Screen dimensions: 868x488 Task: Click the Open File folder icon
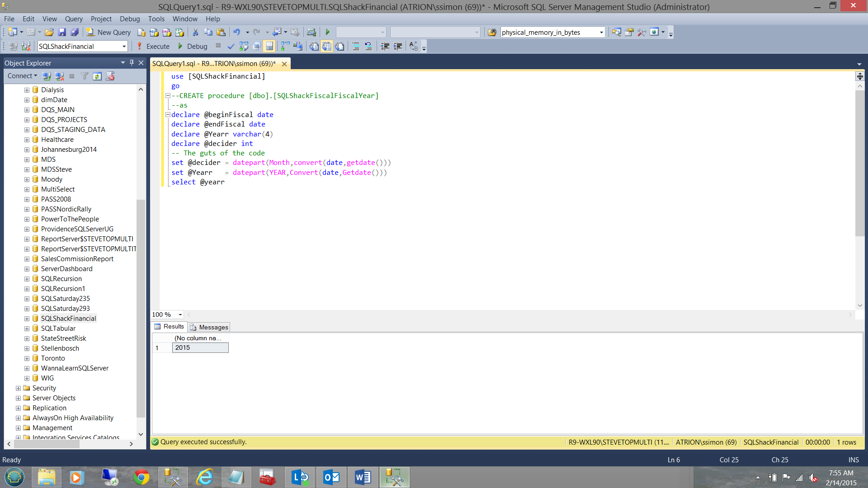(x=49, y=32)
